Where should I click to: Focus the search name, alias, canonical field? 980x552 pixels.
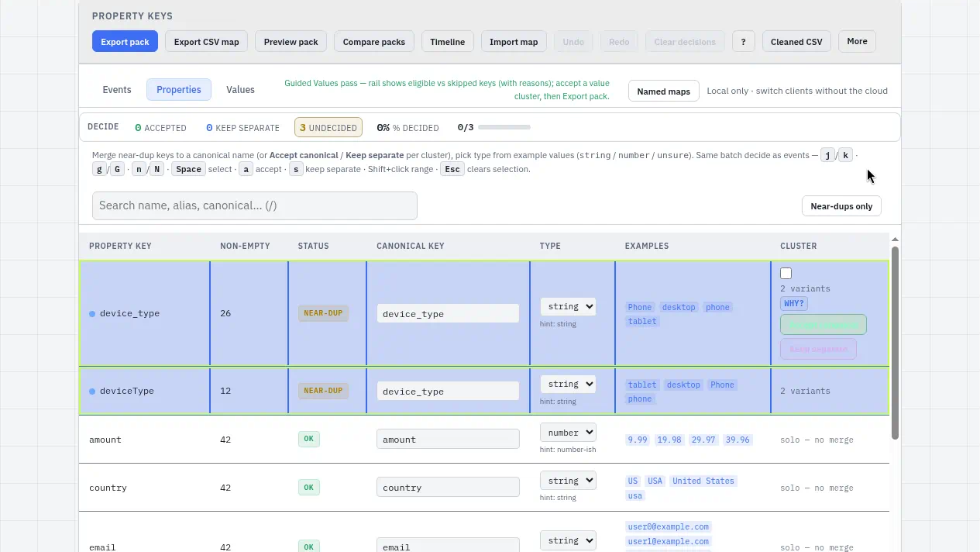[254, 205]
